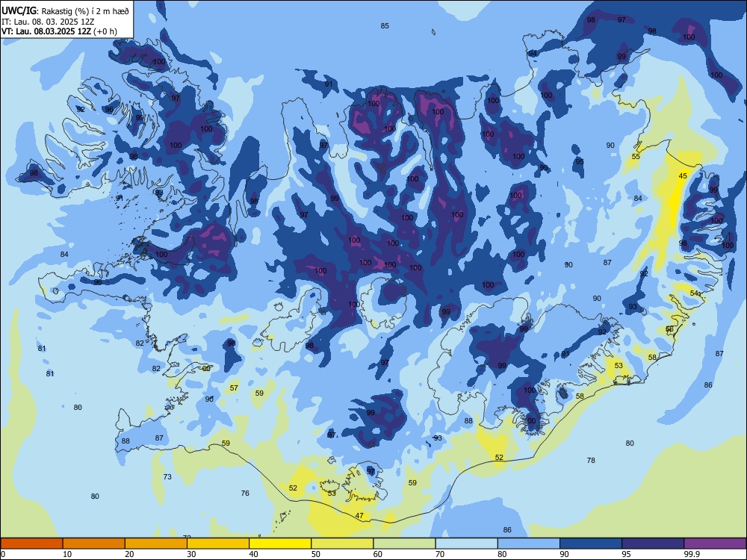747x560 pixels.
Task: Click the '76' humidity value on the map
Action: (x=245, y=493)
